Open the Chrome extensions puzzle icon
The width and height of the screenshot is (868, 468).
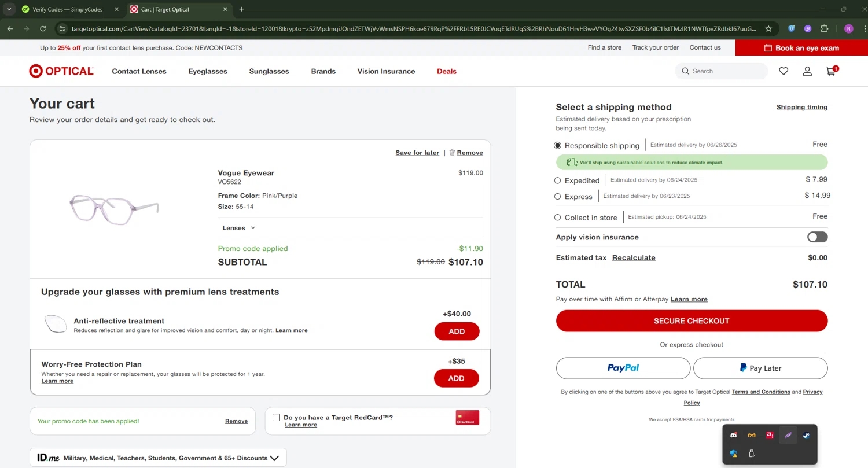point(825,28)
